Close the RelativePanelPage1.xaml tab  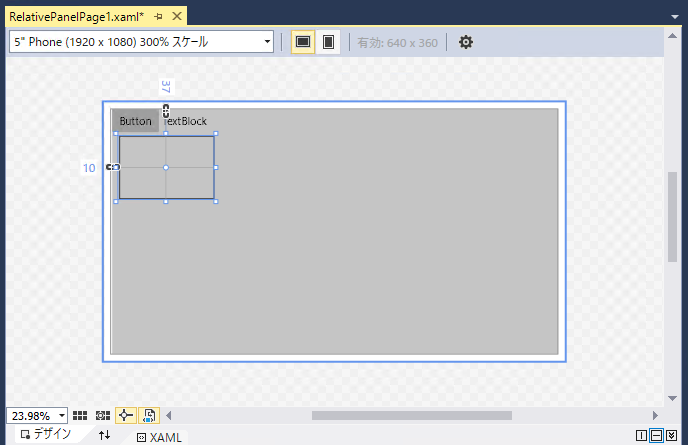pyautogui.click(x=177, y=16)
